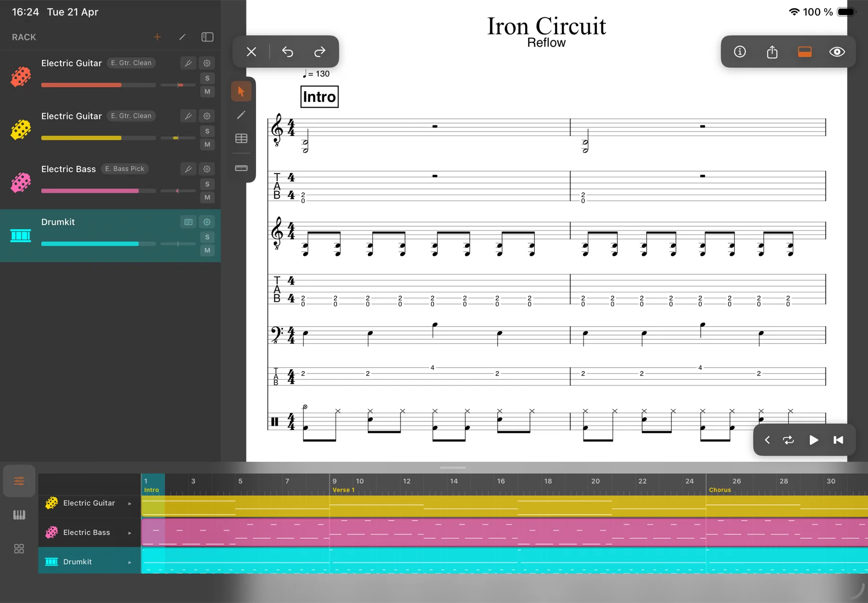Select Electric Guitar in timeline track list
This screenshot has width=868, height=603.
[x=89, y=503]
